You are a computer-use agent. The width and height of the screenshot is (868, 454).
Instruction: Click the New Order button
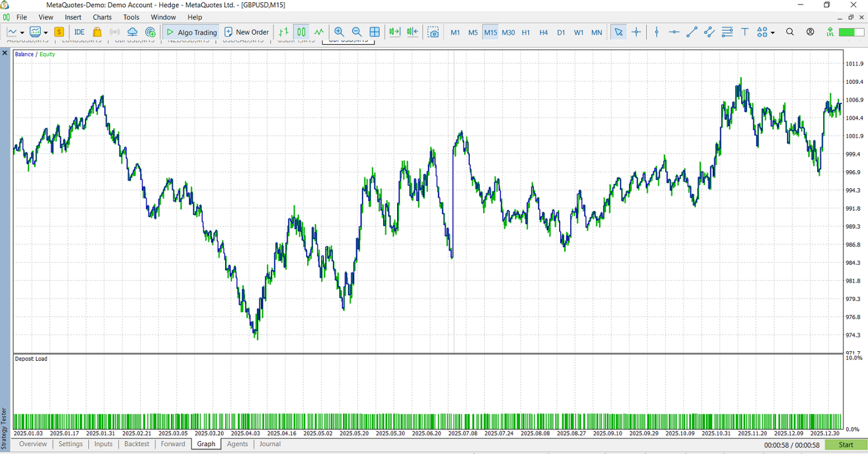coord(246,32)
